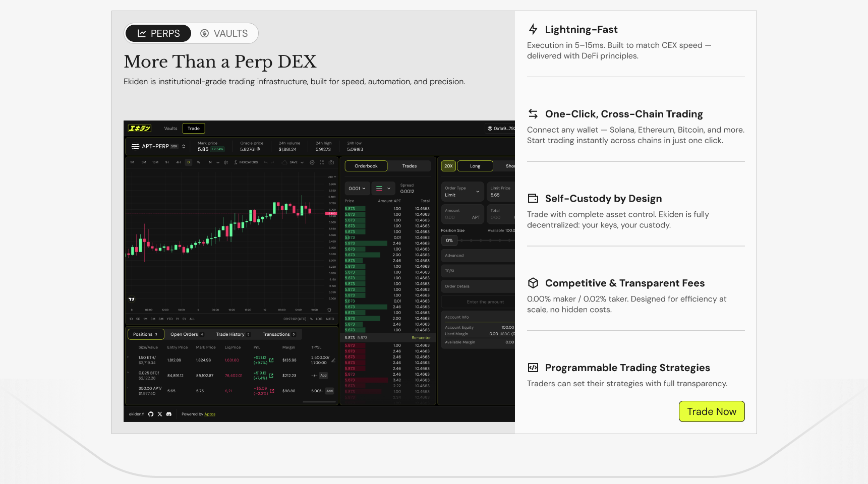Click the Aptos link in footer
868x484 pixels.
(x=210, y=414)
